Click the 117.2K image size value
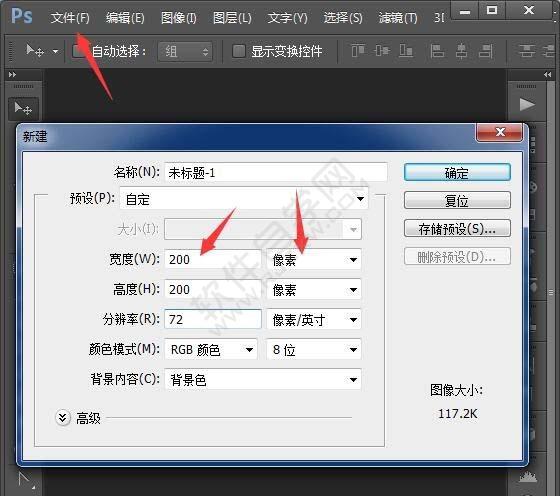Screen dimensions: 560x496 (x=458, y=414)
